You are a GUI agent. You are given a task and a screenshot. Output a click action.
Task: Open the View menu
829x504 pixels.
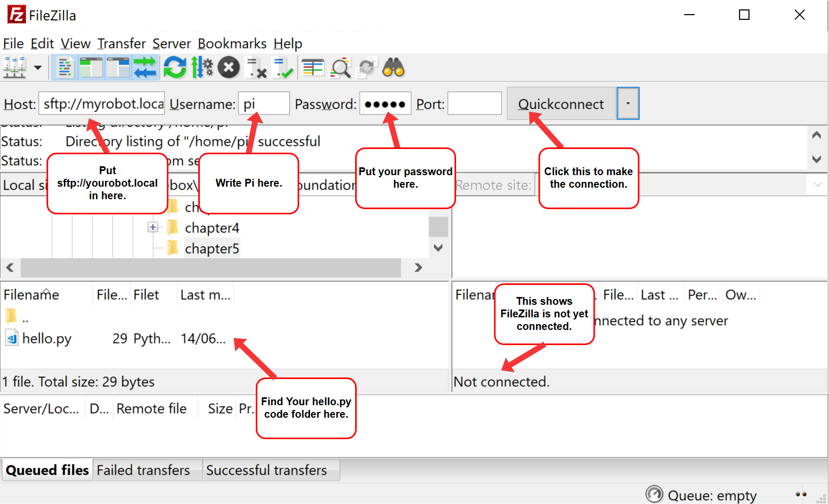point(75,44)
